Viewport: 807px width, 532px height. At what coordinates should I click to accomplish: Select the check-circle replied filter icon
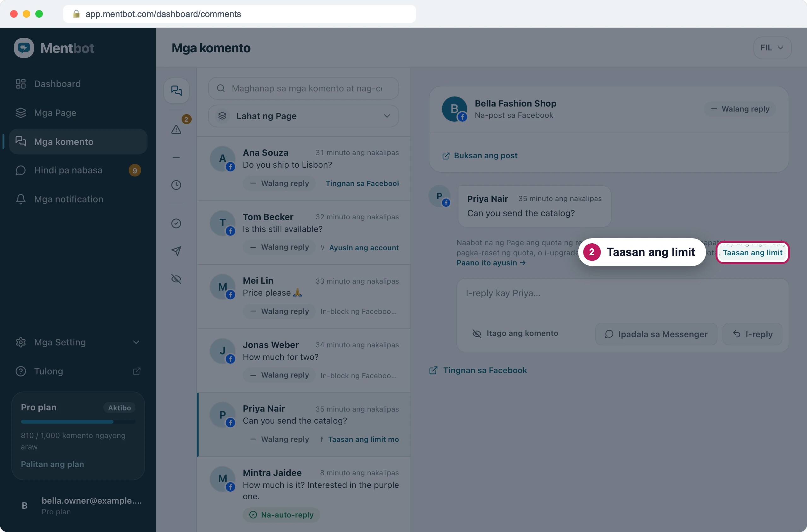tap(176, 223)
